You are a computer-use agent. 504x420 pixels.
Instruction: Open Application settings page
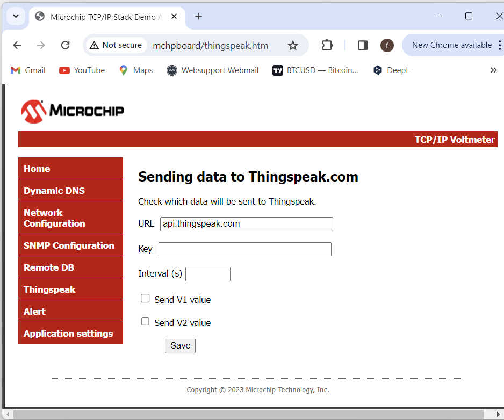click(71, 333)
